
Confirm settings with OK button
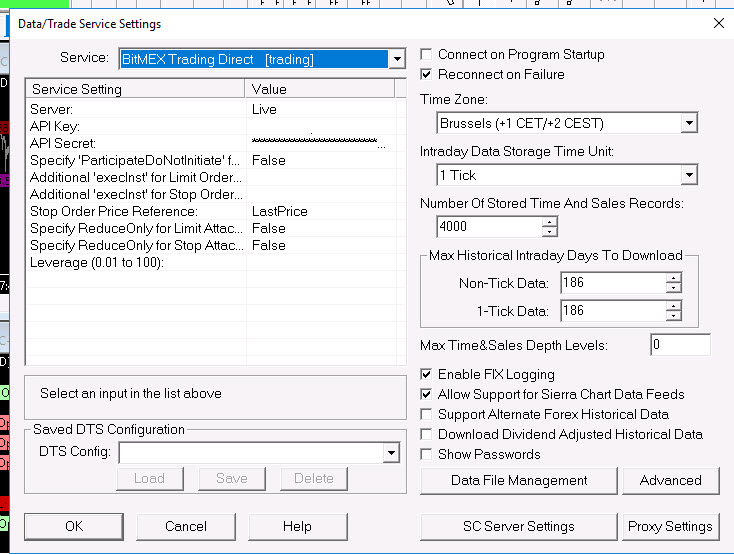74,526
